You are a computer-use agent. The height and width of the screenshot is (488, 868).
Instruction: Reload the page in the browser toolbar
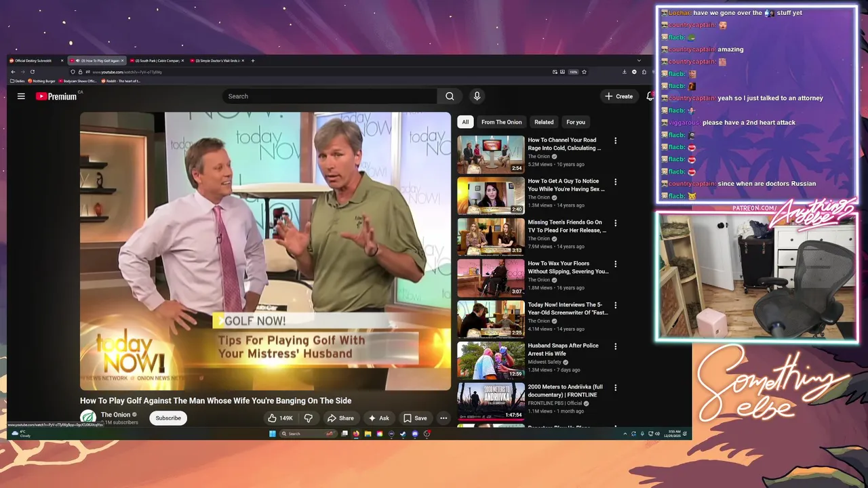pos(32,72)
